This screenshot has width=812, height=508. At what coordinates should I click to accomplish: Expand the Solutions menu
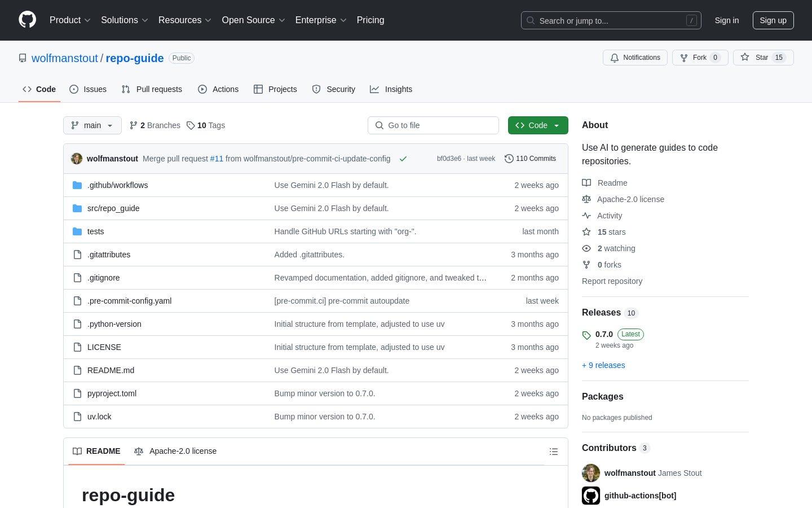coord(125,20)
